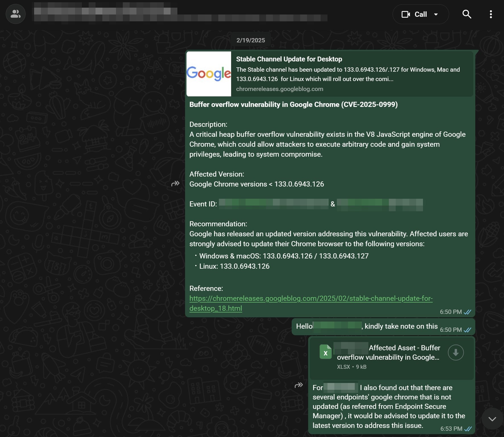The height and width of the screenshot is (437, 504).
Task: Open the three-dot chat options menu
Action: (x=491, y=14)
